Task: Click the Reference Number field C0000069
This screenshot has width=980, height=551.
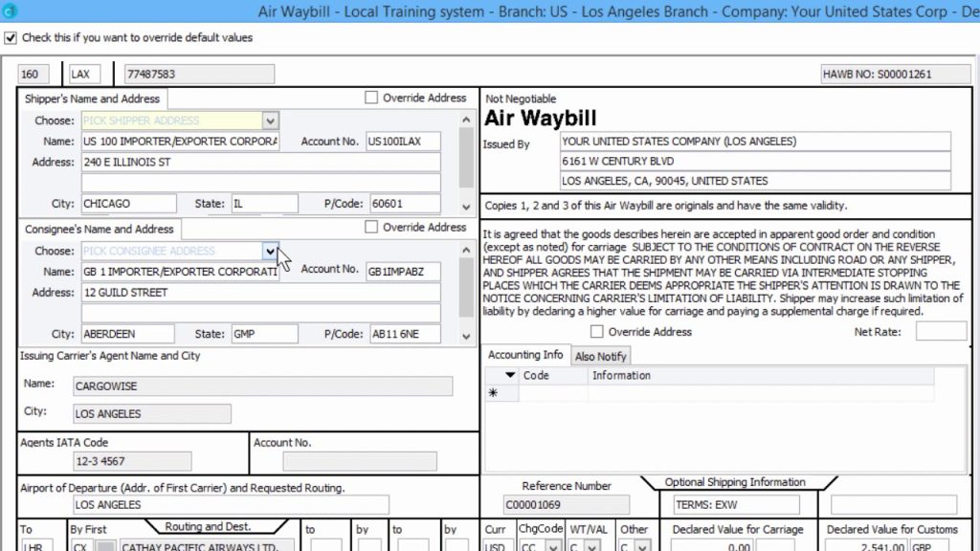Action: tap(565, 504)
